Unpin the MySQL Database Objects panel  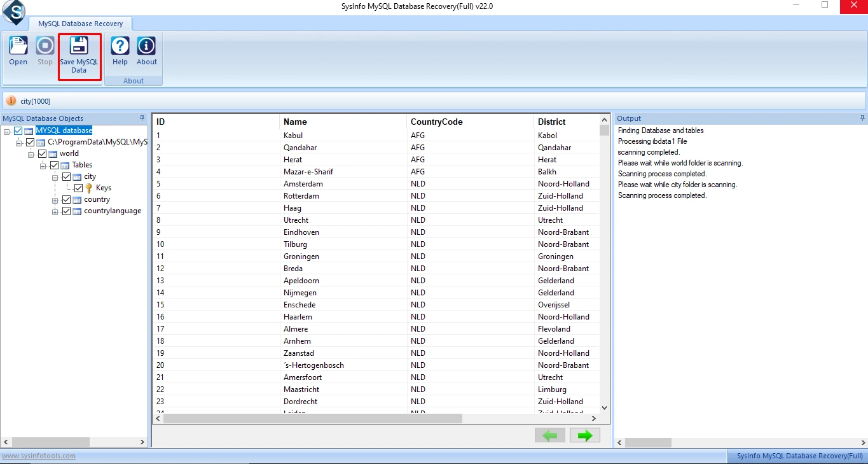(141, 118)
